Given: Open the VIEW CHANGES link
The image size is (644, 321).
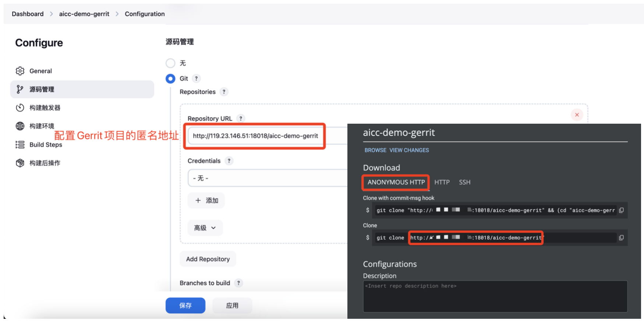Looking at the screenshot, I should [409, 150].
